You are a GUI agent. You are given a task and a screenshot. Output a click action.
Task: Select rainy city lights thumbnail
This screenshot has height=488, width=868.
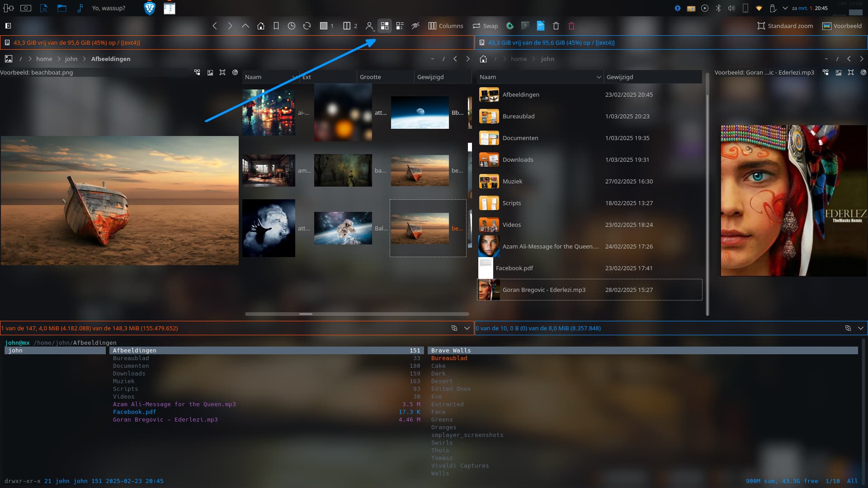tap(269, 113)
